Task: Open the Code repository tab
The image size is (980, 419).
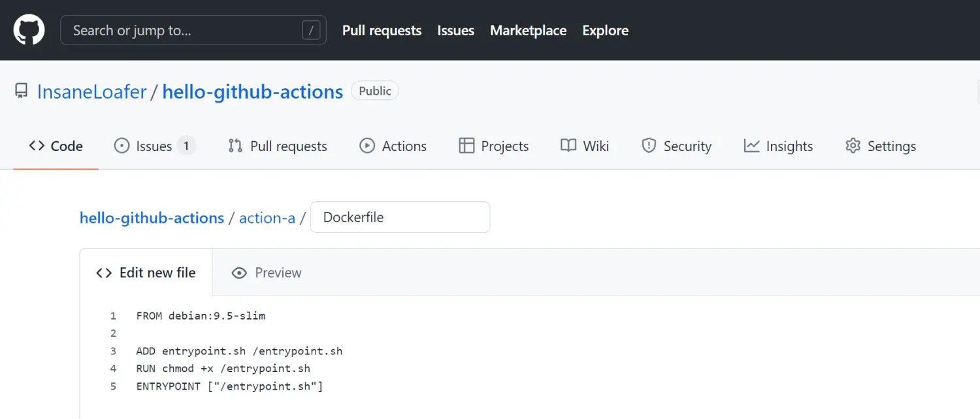Action: click(x=56, y=146)
